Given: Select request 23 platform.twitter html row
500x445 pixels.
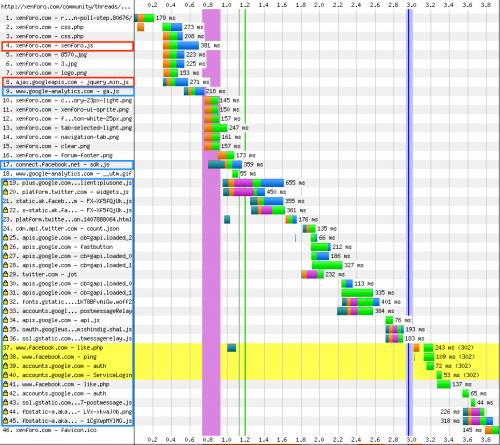Looking at the screenshot, I should [67, 220].
